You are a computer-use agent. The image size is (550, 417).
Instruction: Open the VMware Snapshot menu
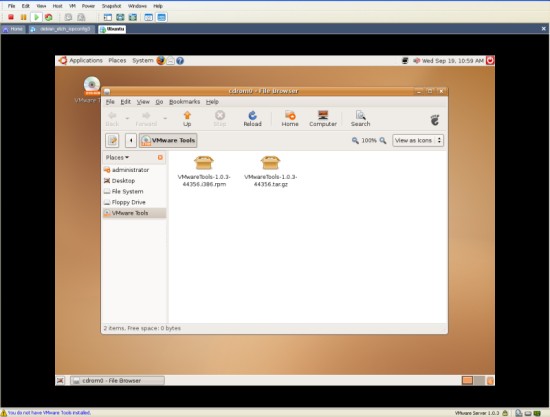click(x=111, y=6)
